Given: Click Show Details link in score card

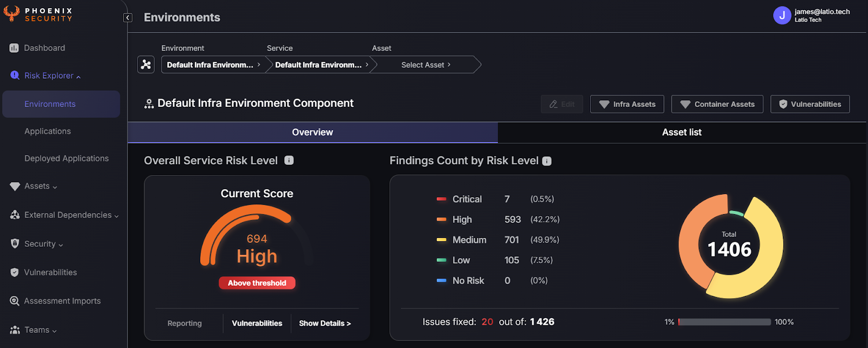Looking at the screenshot, I should pos(324,324).
